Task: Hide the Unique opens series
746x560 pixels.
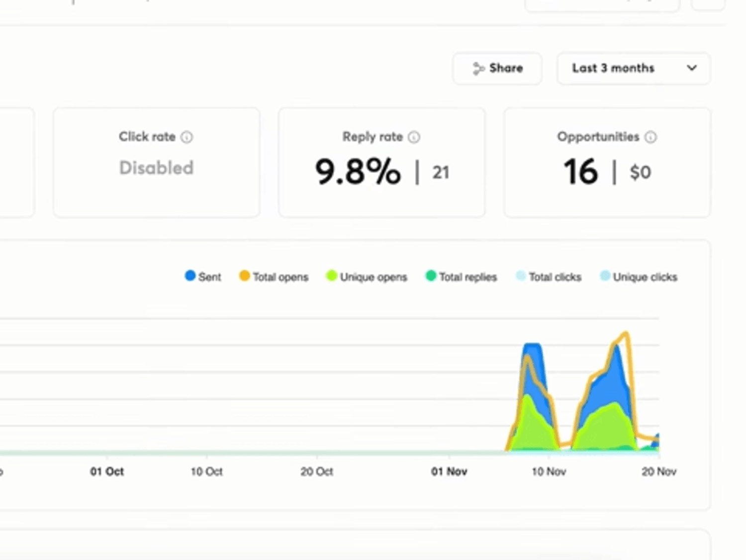Action: pos(367,277)
